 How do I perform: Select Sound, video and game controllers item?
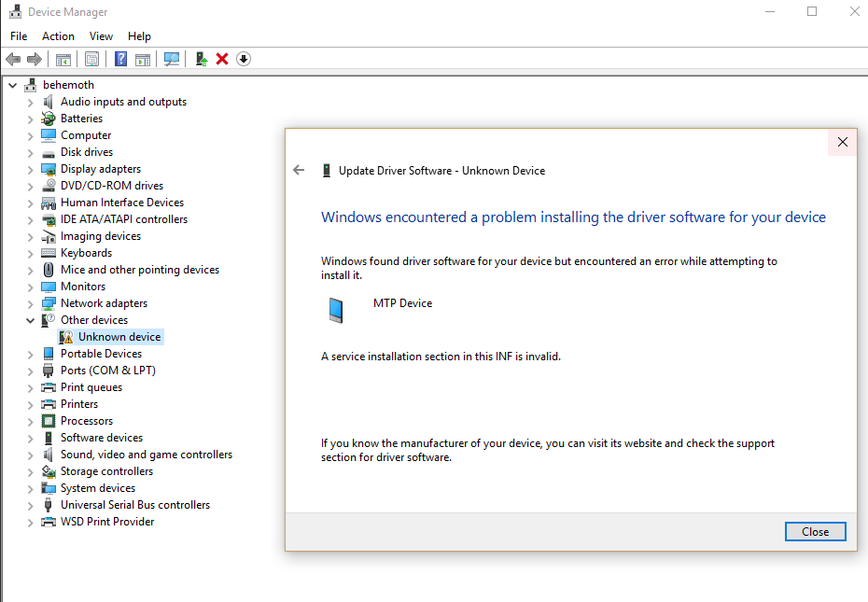[147, 455]
